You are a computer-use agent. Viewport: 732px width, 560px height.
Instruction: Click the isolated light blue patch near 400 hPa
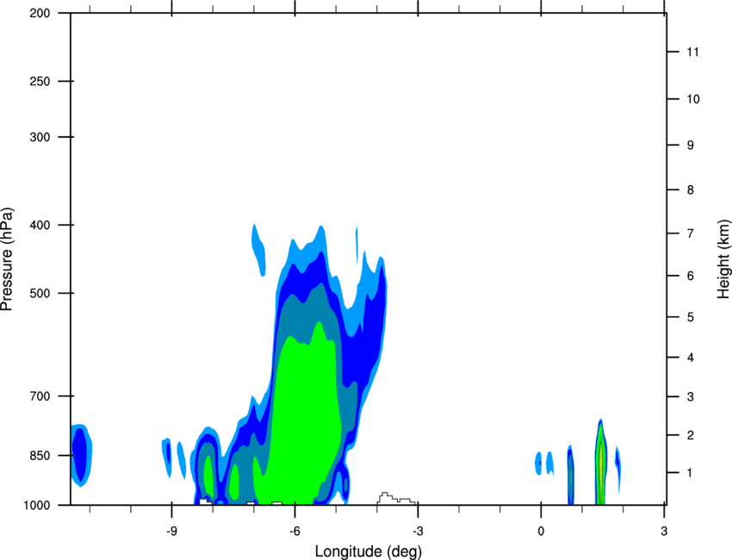[258, 250]
